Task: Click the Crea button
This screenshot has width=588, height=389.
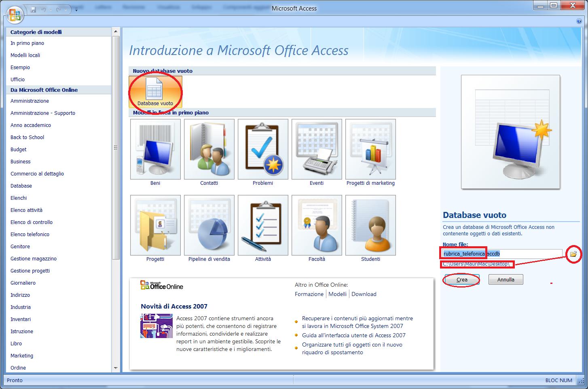Action: (462, 279)
